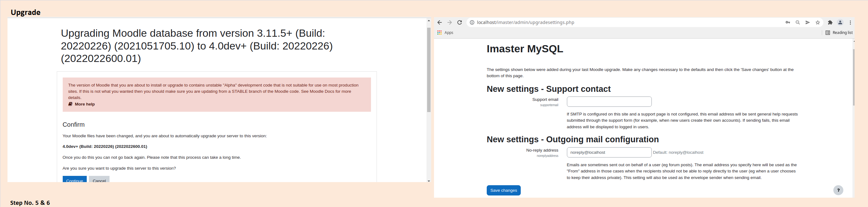Screen dimensions: 868x207
Task: Click the No-reply address input field
Action: [x=609, y=153]
